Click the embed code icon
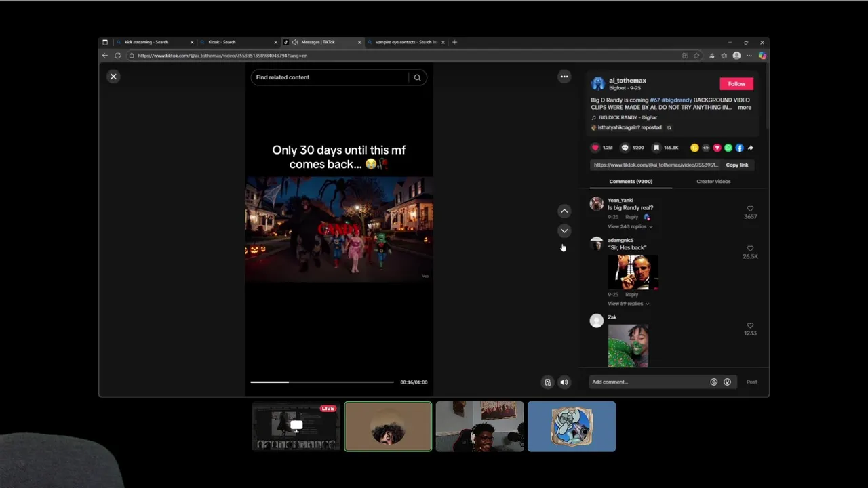868x488 pixels. coord(706,148)
